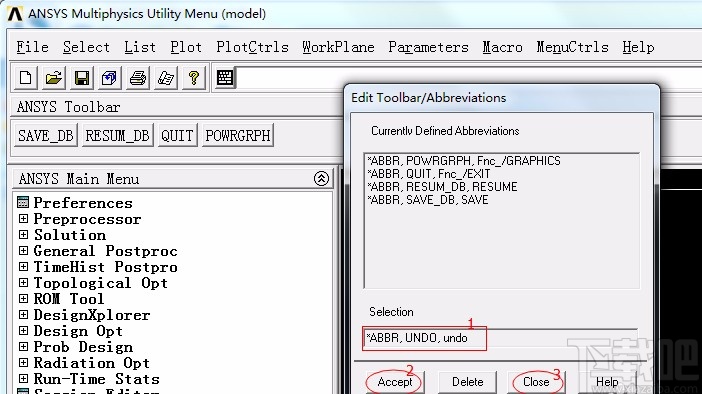Click the question mark help icon
This screenshot has width=702, height=394.
[x=193, y=78]
